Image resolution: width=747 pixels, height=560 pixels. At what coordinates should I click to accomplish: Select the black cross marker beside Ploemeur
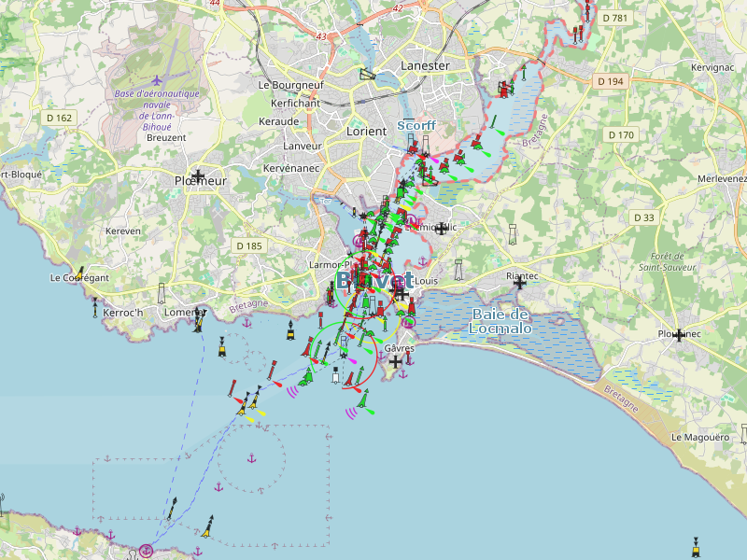[x=198, y=175]
